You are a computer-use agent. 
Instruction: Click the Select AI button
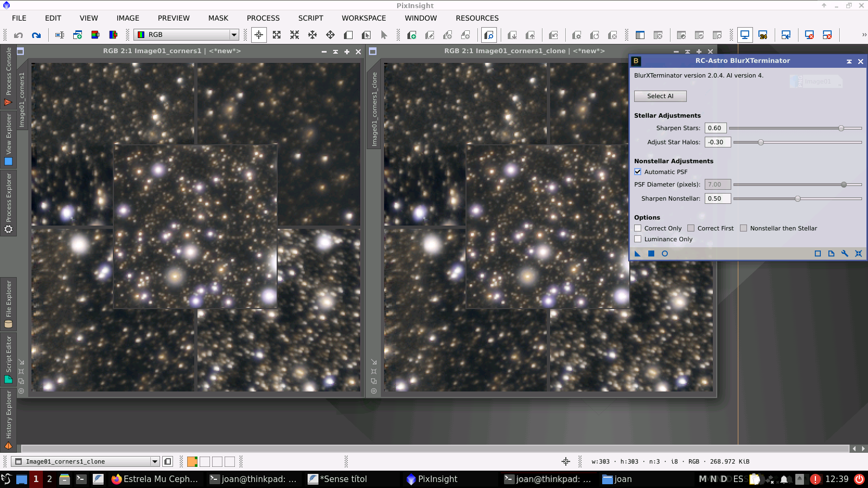pos(660,96)
